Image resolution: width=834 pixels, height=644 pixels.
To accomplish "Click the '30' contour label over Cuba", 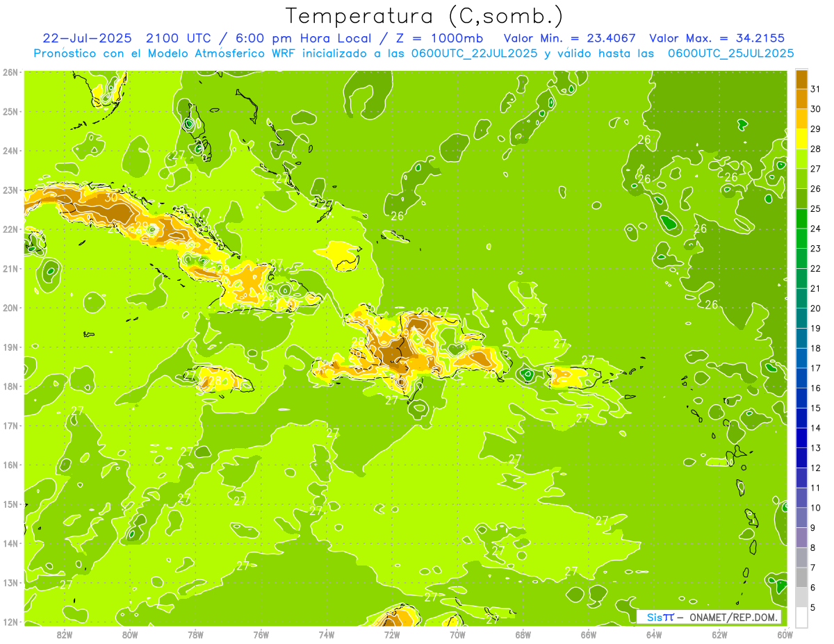I will pyautogui.click(x=111, y=197).
